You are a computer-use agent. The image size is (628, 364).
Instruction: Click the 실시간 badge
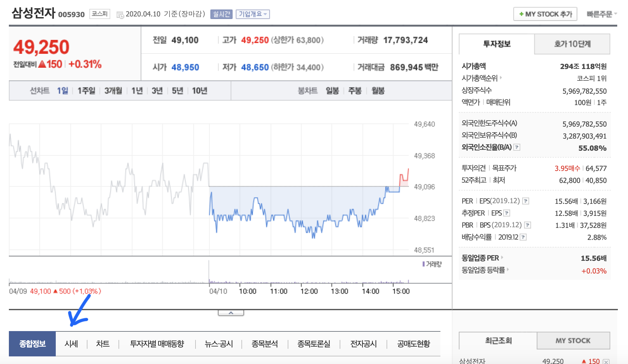point(221,14)
